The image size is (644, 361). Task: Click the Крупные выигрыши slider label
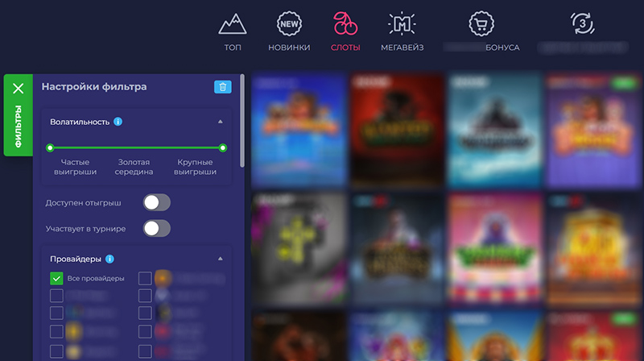click(x=196, y=167)
